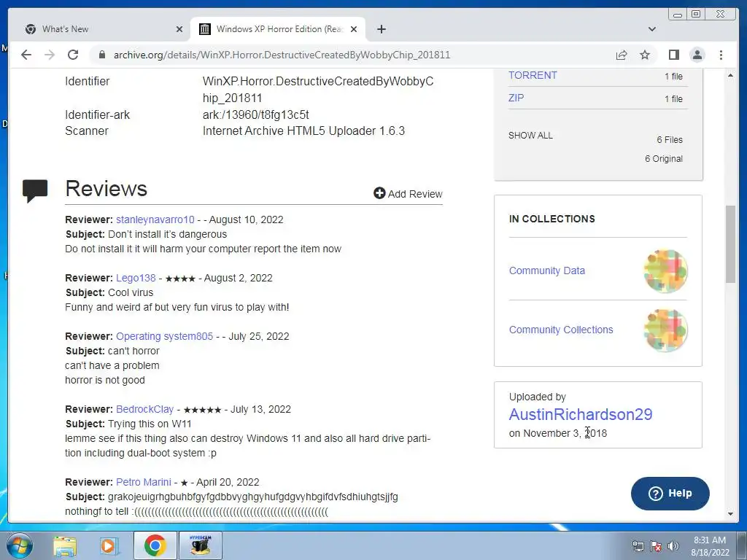
Task: Open Chrome's three-dot menu
Action: tap(721, 55)
